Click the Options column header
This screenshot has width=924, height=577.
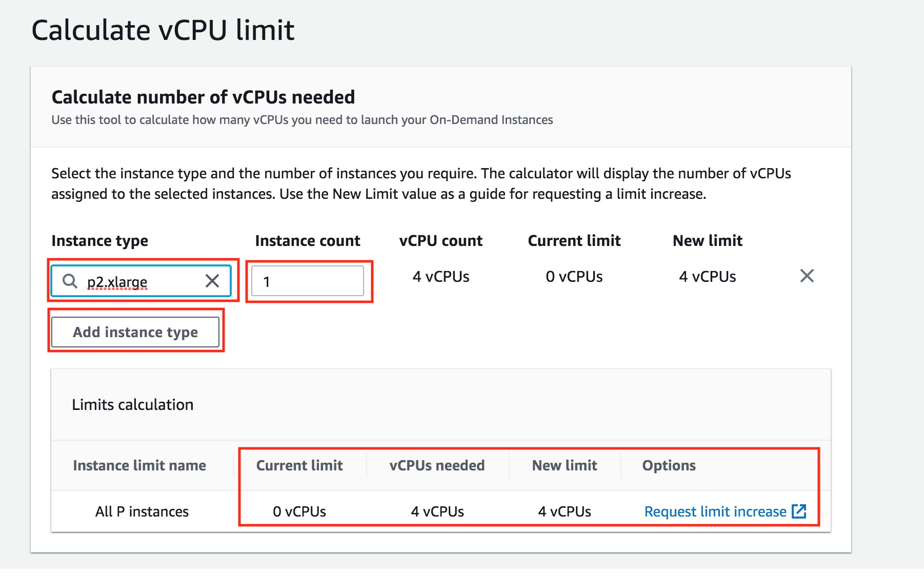point(669,465)
